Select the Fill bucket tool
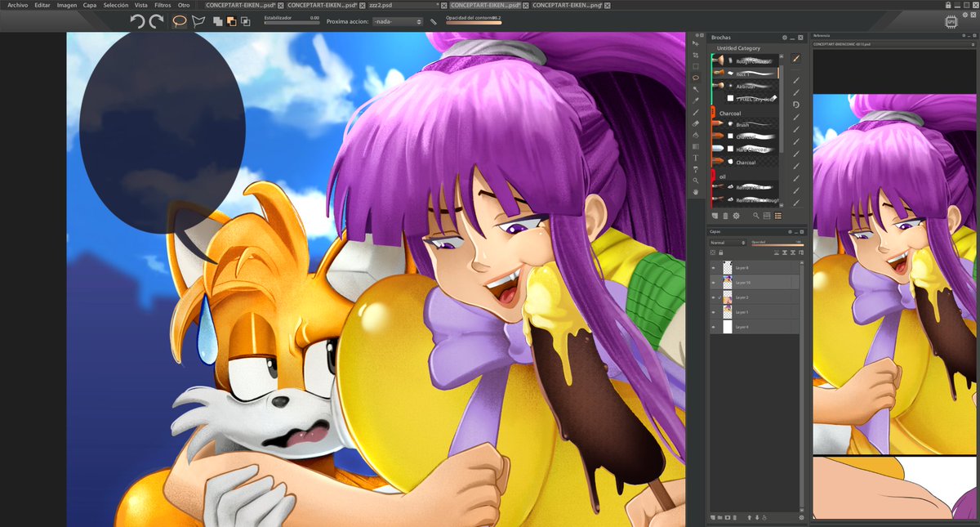This screenshot has height=527, width=980. pos(696,135)
